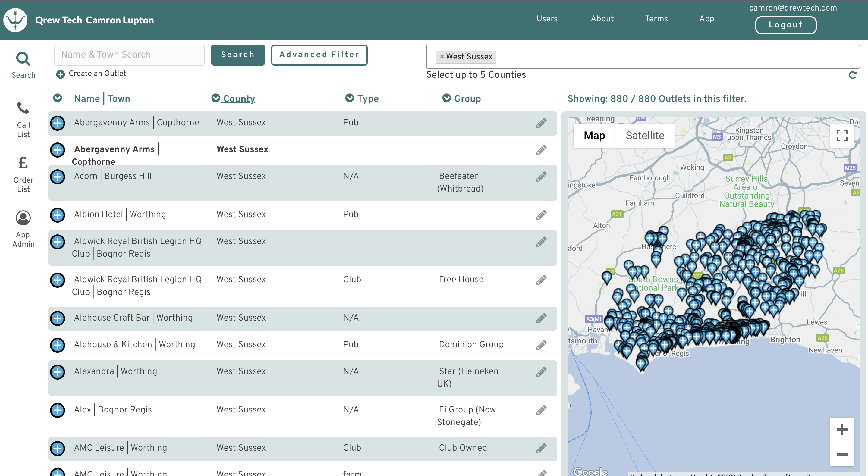Edit Albion Hotel Worthing with pencil icon
This screenshot has height=476, width=868.
pyautogui.click(x=541, y=215)
